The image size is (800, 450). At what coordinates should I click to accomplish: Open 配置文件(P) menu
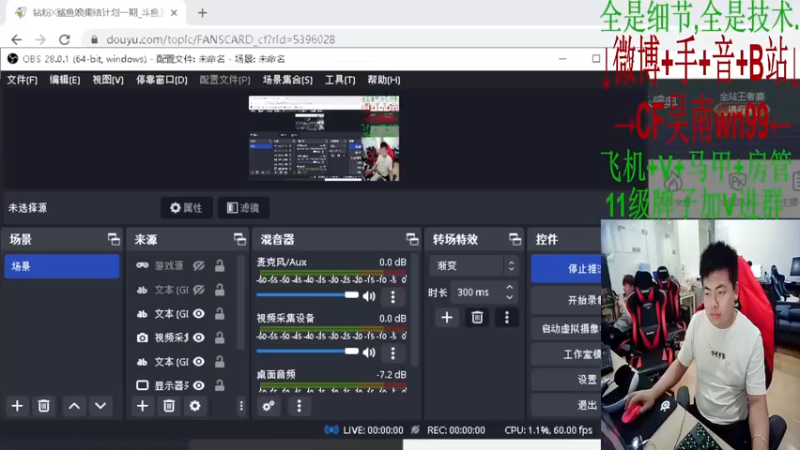(x=225, y=80)
